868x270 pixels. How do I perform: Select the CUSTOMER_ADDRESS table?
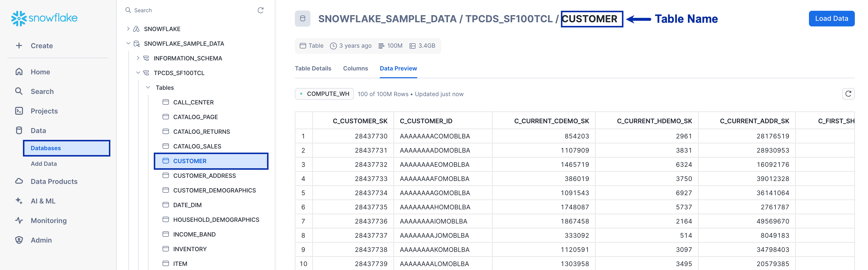coord(204,176)
